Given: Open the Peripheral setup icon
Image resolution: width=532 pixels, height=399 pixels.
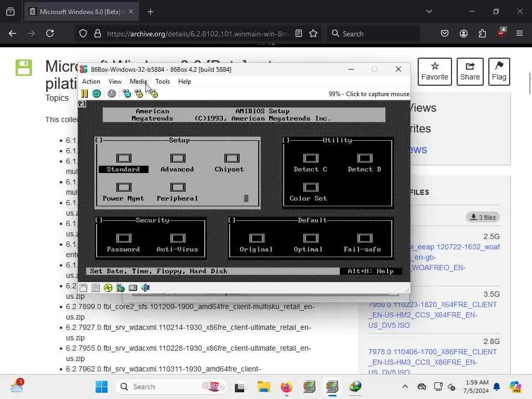Looking at the screenshot, I should click(178, 192).
